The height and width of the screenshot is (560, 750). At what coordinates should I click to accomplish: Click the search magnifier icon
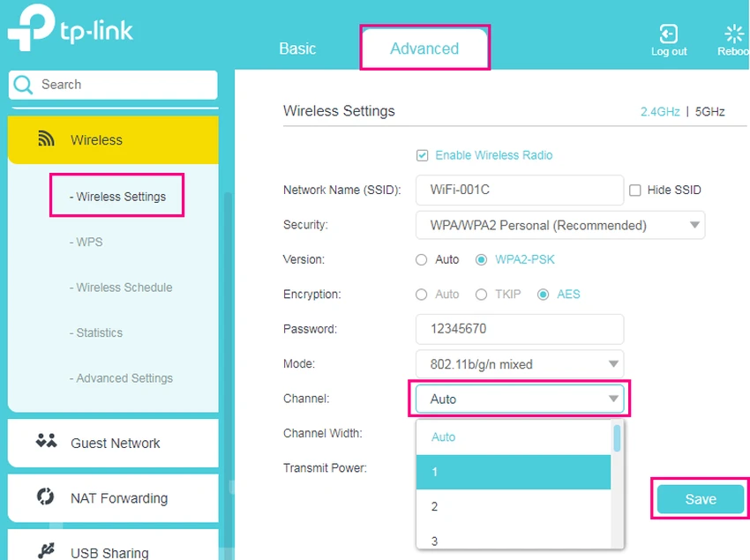[x=23, y=85]
